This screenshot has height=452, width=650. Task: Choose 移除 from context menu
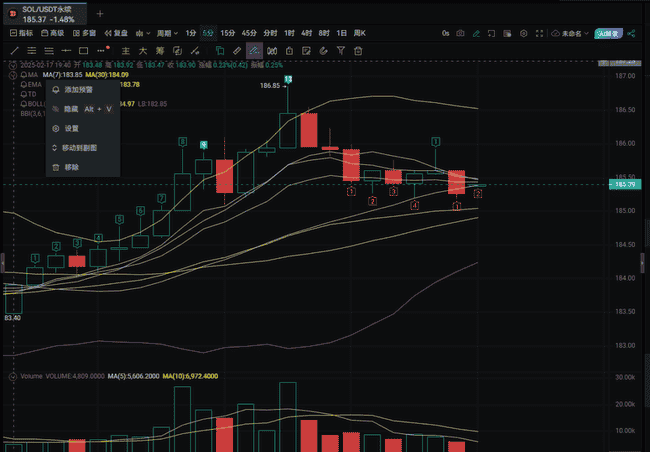(71, 167)
